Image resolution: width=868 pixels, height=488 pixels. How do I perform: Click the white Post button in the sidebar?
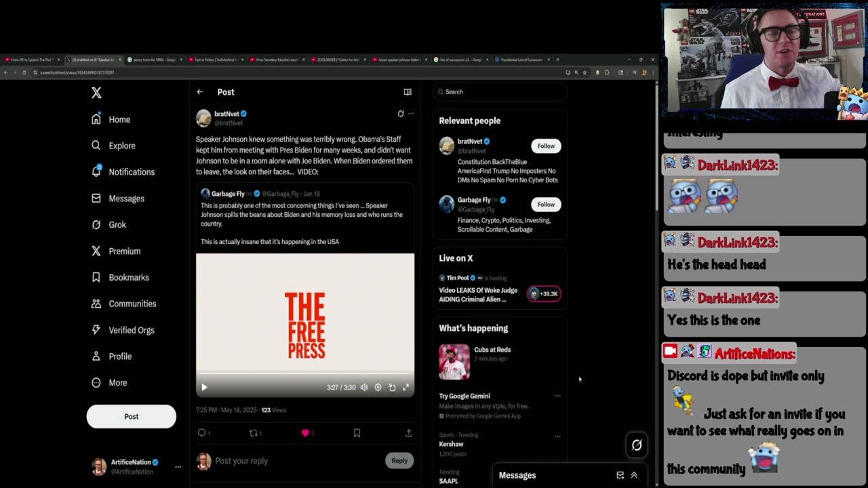point(131,416)
